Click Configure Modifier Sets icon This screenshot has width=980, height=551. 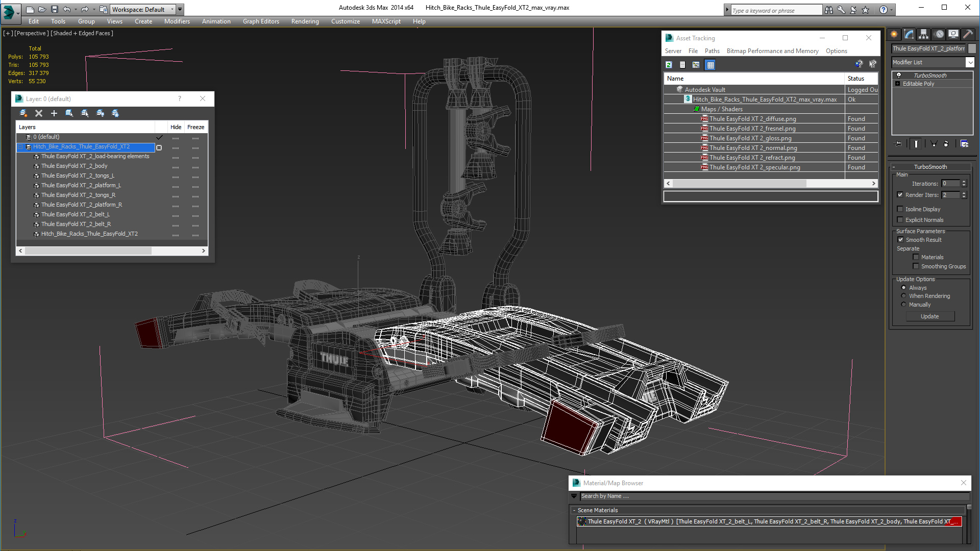pyautogui.click(x=964, y=144)
